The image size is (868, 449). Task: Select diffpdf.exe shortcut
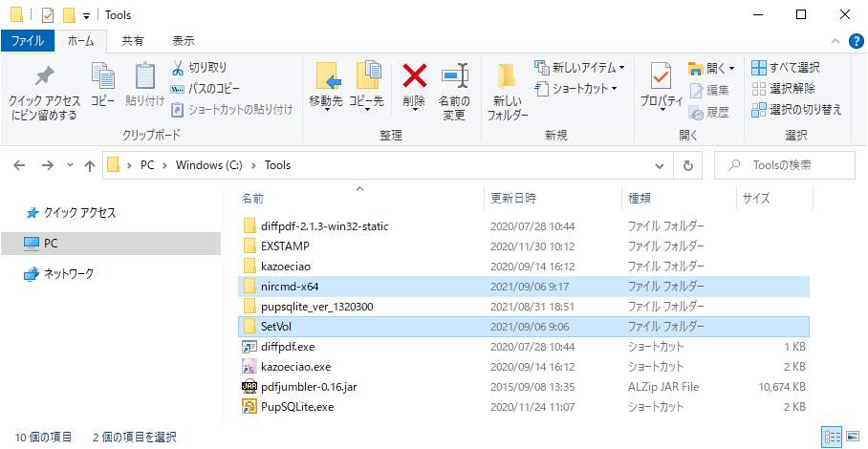pyautogui.click(x=524, y=347)
